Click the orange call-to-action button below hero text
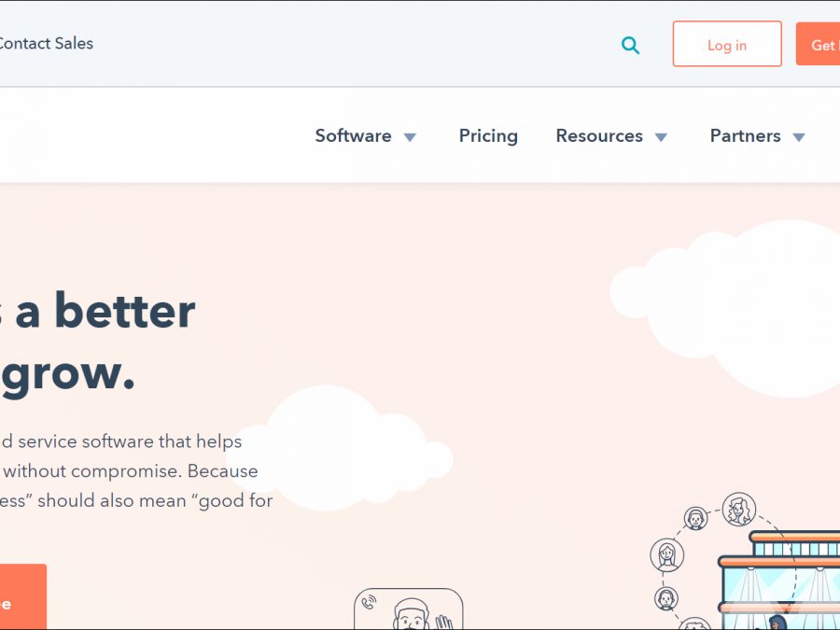The width and height of the screenshot is (840, 630). pyautogui.click(x=21, y=597)
